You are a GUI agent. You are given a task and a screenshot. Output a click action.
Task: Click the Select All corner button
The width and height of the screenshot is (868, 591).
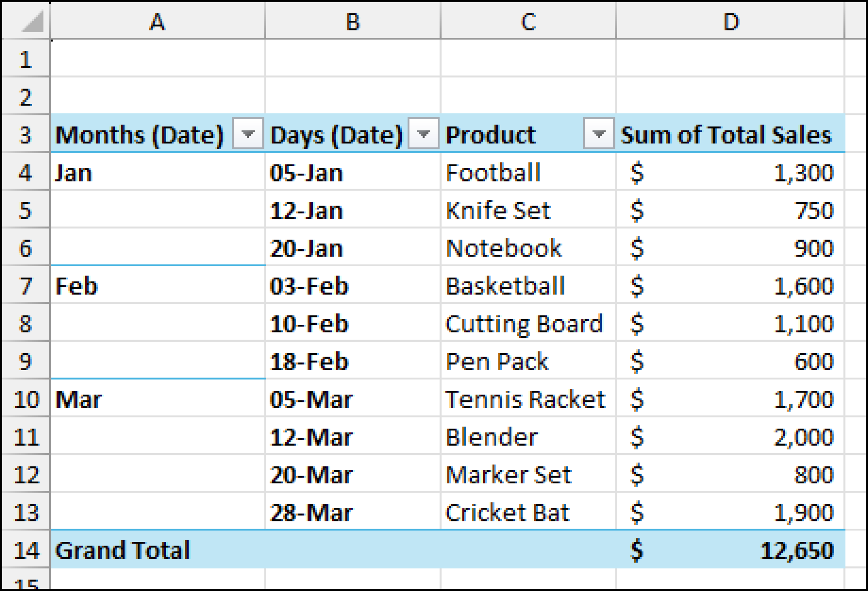tap(25, 21)
